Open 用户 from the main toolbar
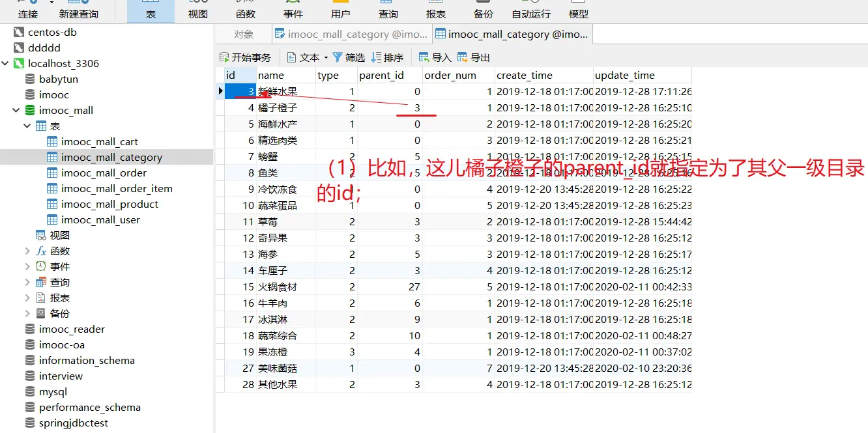 click(341, 10)
